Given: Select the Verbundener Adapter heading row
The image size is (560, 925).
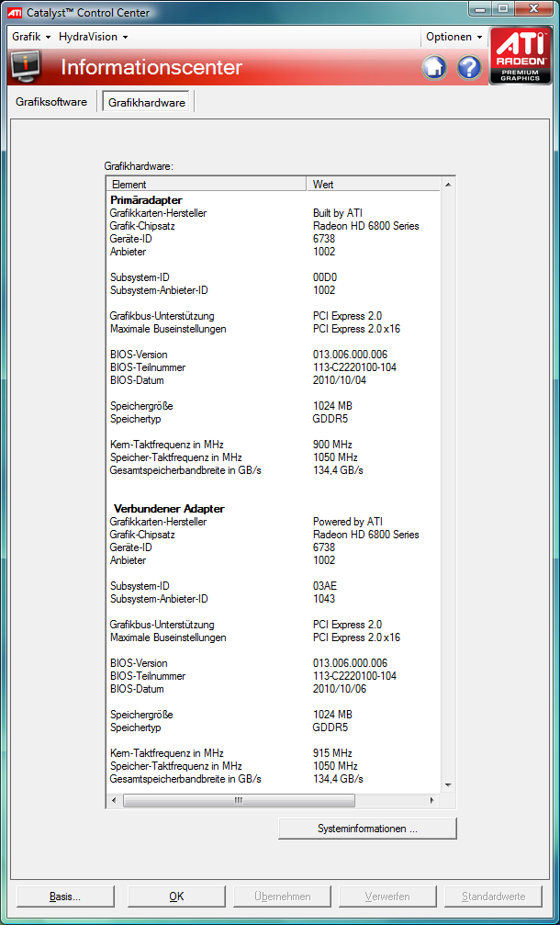Looking at the screenshot, I should pyautogui.click(x=169, y=509).
